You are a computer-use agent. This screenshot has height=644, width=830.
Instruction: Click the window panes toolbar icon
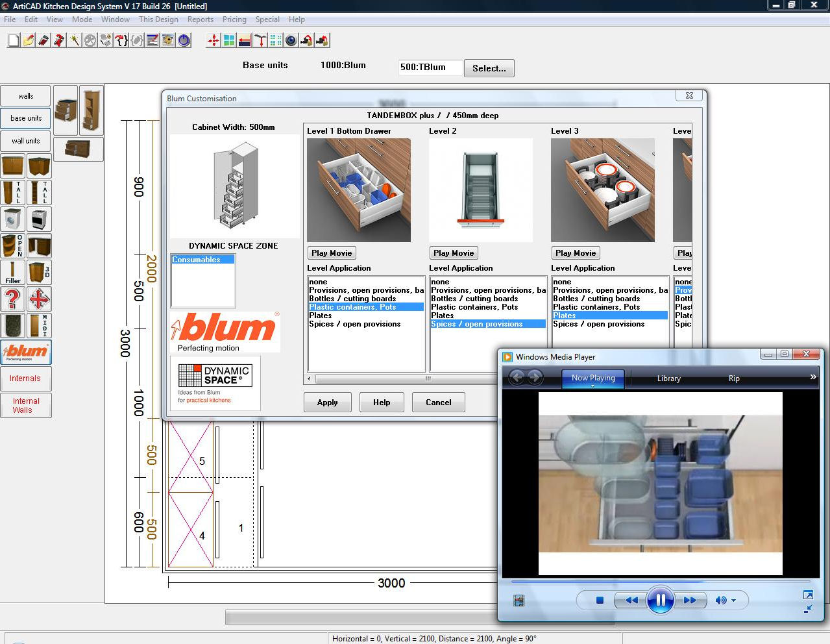click(x=228, y=41)
